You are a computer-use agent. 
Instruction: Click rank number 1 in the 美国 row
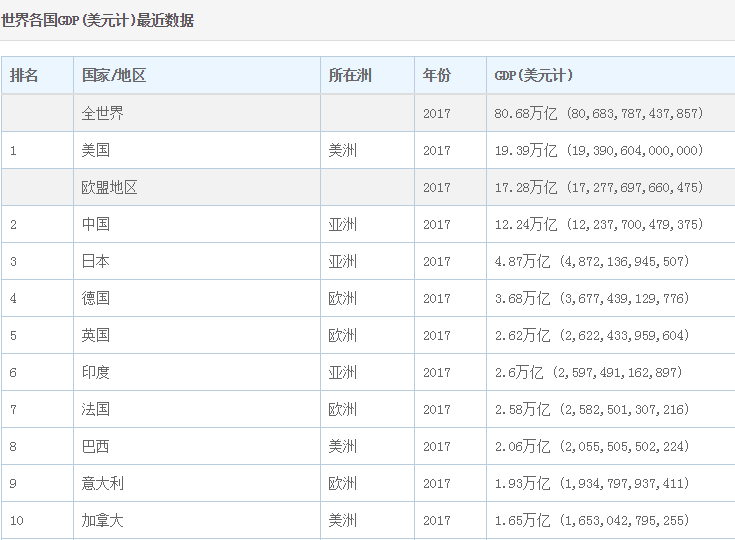click(x=13, y=150)
